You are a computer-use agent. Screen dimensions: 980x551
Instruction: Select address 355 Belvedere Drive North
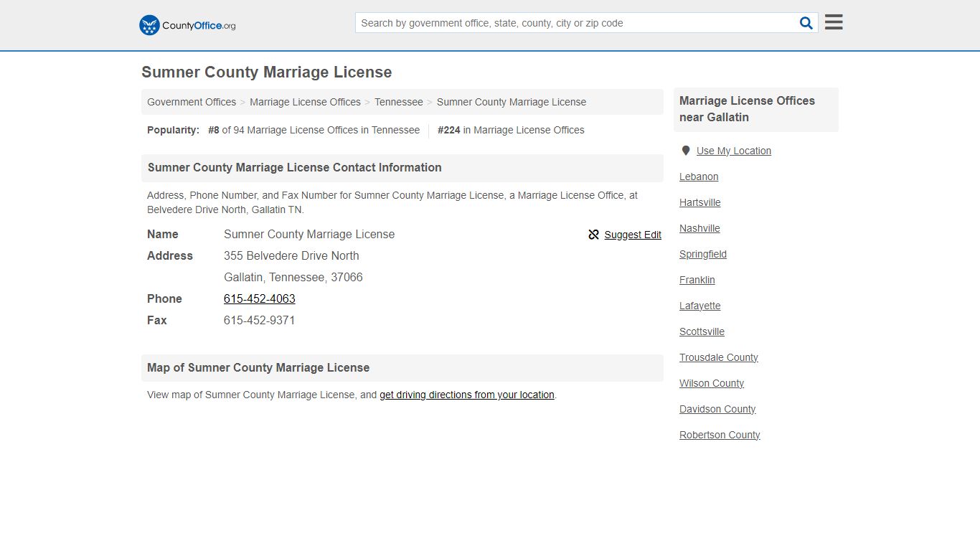coord(291,255)
